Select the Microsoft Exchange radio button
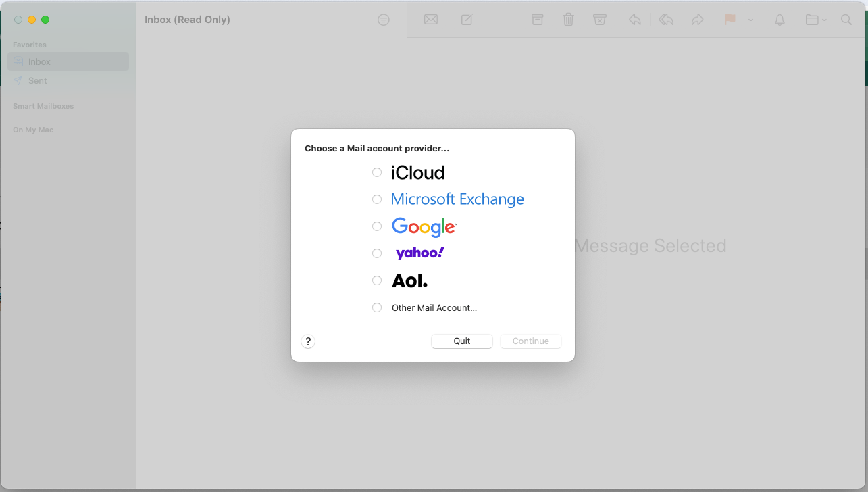Image resolution: width=868 pixels, height=492 pixels. (377, 199)
